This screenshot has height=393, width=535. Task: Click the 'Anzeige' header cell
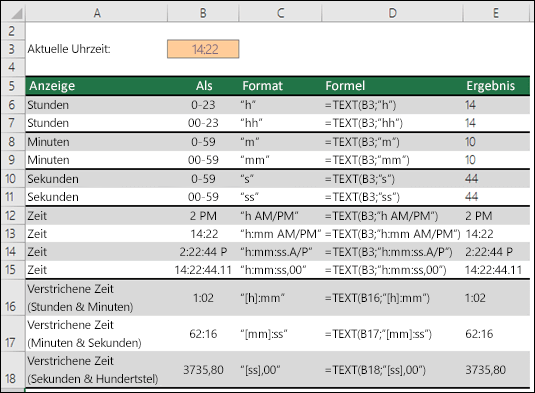pos(97,86)
